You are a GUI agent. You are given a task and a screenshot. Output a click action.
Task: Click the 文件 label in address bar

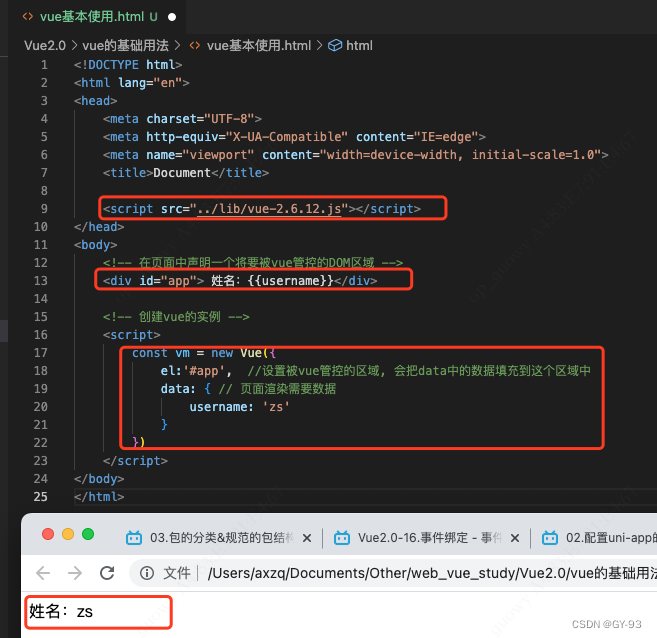176,573
